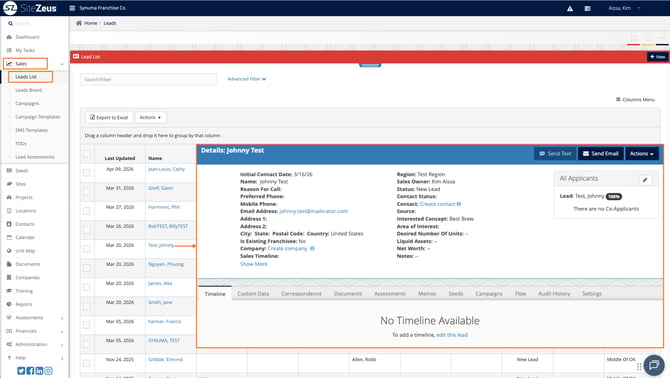
Task: Check the Smith, Jane row checkbox
Action: [87, 306]
